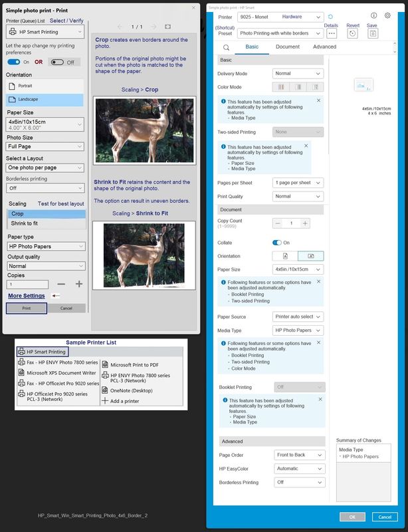Toggle the Collate switch
The width and height of the screenshot is (408, 532).
tap(276, 243)
